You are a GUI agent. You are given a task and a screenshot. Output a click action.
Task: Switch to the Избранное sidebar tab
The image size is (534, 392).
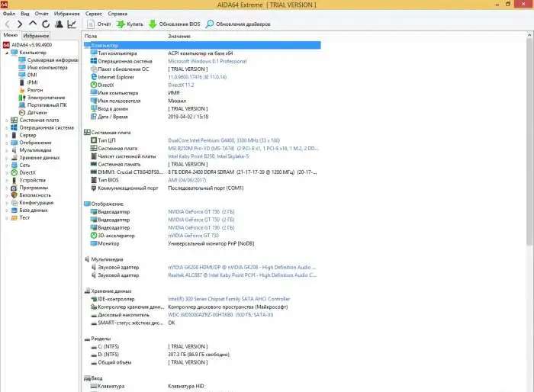coord(36,35)
